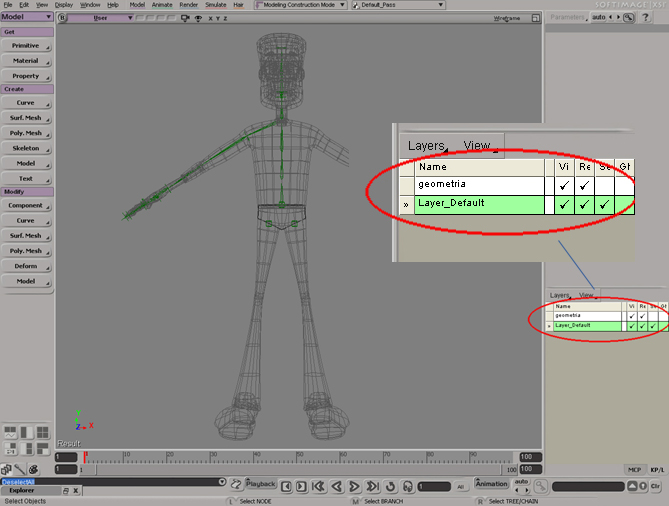
Task: Click the red playhead on the timeline
Action: (85, 457)
